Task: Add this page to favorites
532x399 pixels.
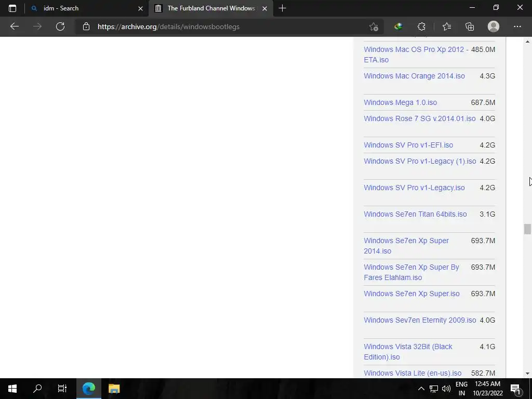Action: click(374, 27)
